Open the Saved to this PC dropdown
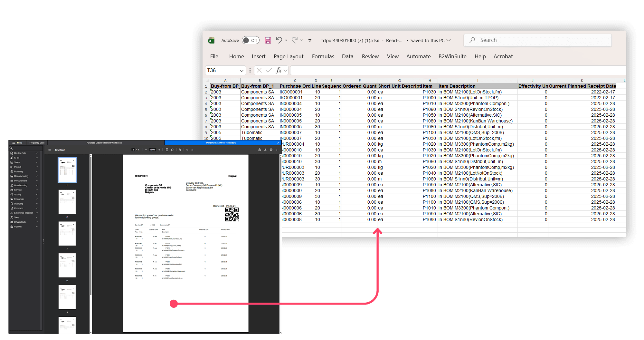The width and height of the screenshot is (644, 340). [x=449, y=40]
